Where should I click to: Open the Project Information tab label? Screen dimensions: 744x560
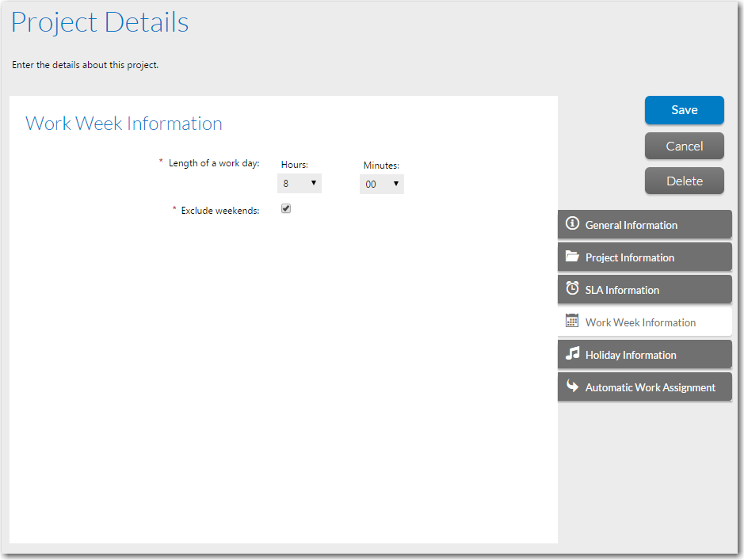[630, 257]
